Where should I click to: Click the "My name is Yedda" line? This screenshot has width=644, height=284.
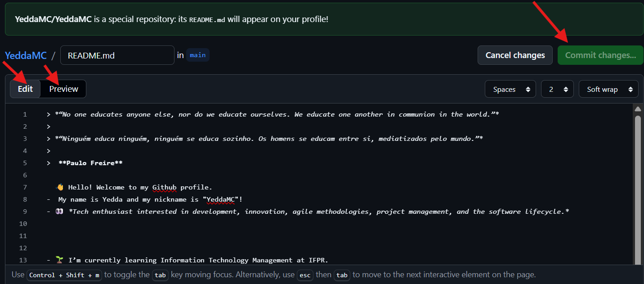[151, 199]
